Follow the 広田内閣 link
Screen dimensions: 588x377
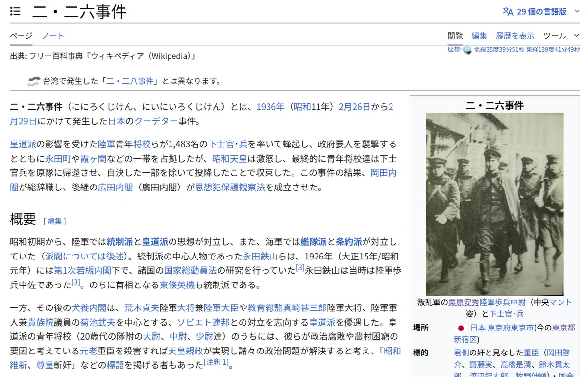click(x=115, y=187)
